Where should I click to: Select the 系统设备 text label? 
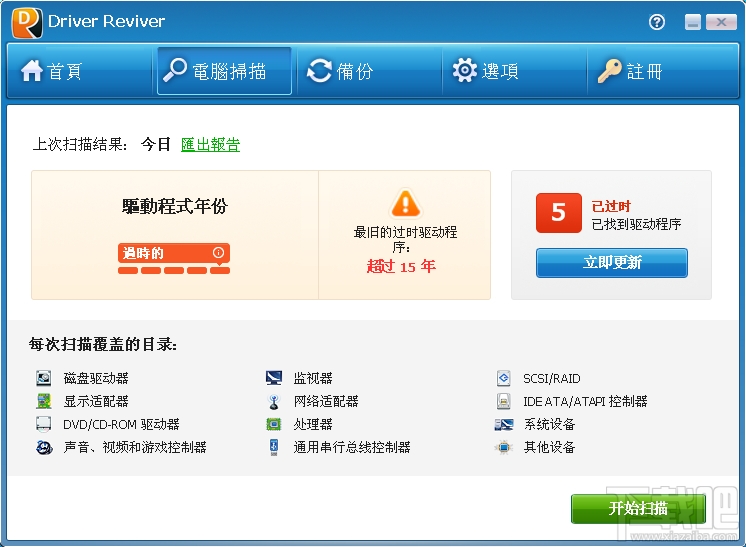tap(550, 424)
